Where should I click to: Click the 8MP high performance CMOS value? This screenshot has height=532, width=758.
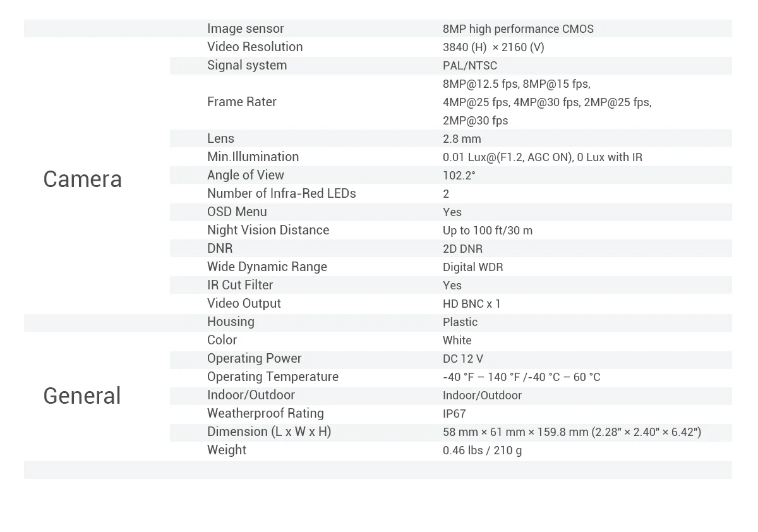[x=518, y=29]
